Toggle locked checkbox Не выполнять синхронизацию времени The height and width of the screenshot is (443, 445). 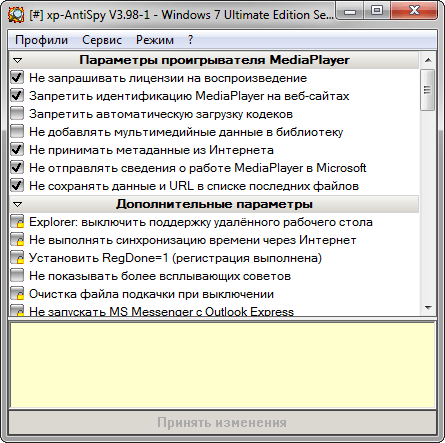pos(17,240)
